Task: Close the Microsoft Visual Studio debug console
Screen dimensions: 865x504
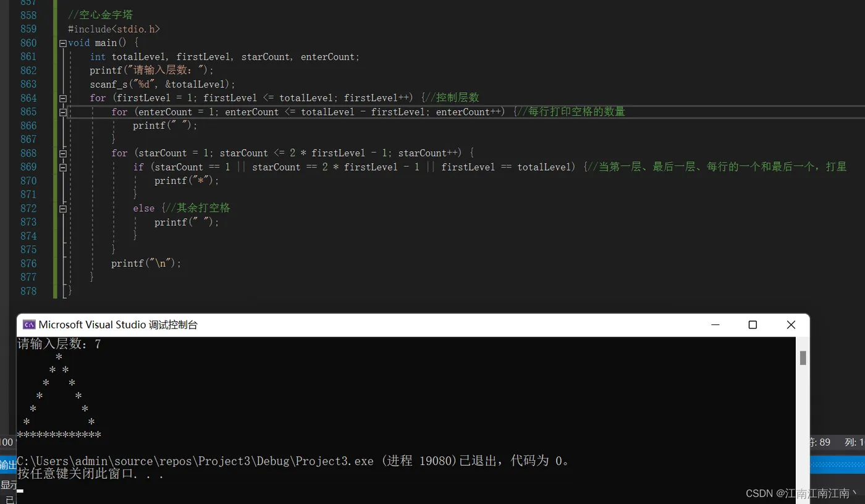Action: point(791,325)
